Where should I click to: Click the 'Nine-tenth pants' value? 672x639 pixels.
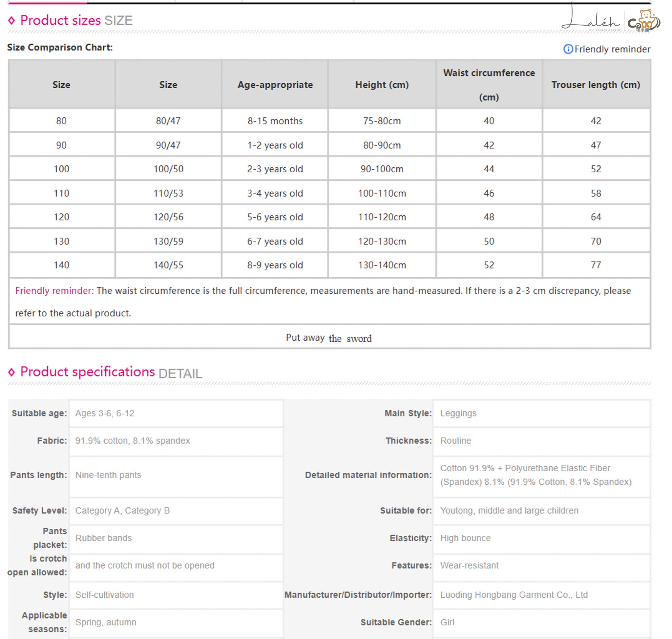pos(108,475)
